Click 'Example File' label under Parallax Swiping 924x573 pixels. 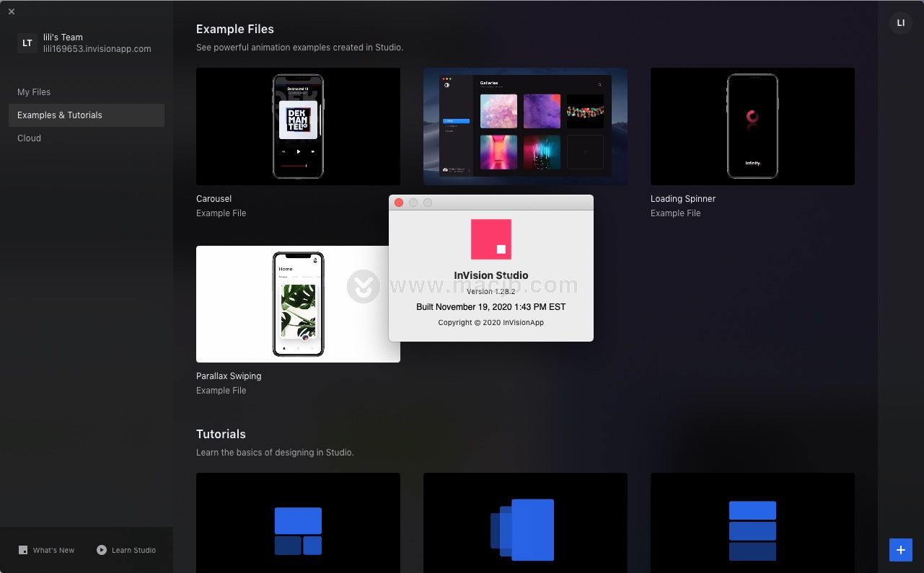(x=221, y=391)
